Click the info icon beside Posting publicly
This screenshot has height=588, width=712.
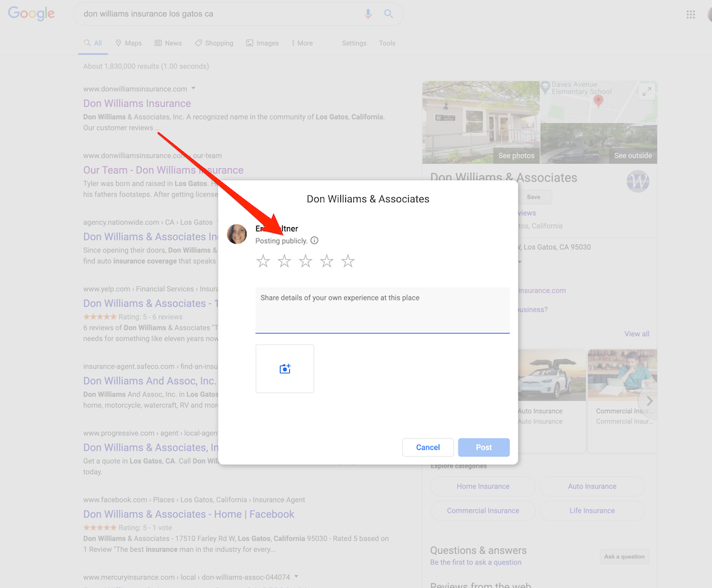tap(314, 241)
